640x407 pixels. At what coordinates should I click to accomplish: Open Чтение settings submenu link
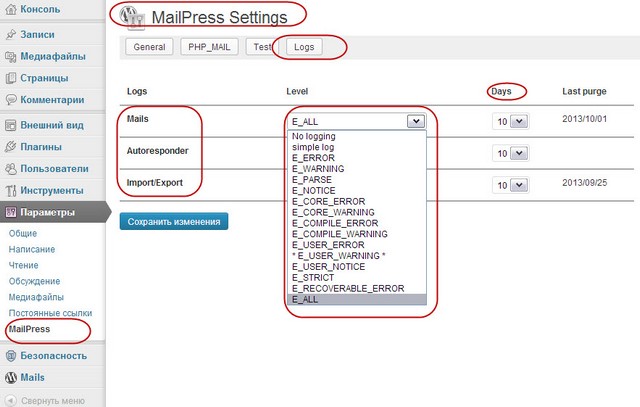coord(24,265)
